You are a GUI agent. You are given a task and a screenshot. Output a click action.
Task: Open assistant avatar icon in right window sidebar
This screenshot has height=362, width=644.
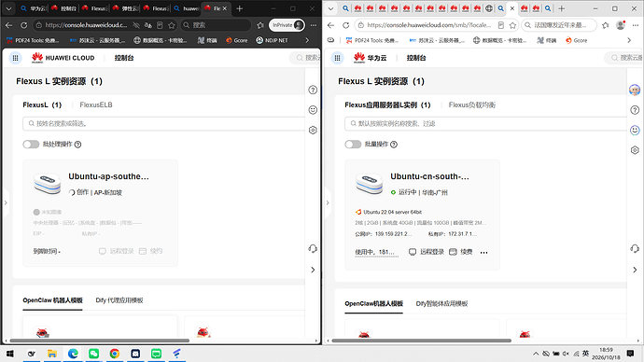tap(635, 90)
